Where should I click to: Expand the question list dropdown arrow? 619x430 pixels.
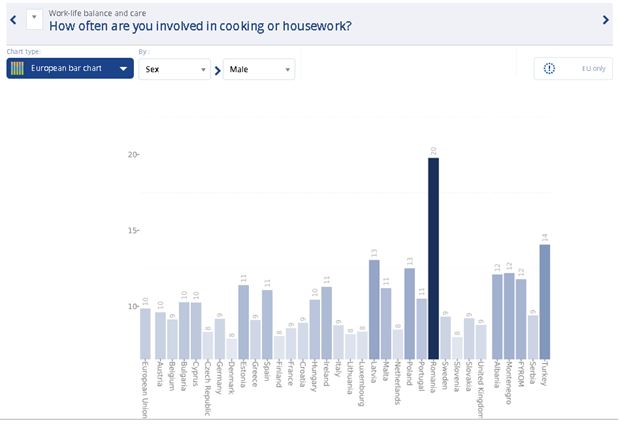[34, 18]
